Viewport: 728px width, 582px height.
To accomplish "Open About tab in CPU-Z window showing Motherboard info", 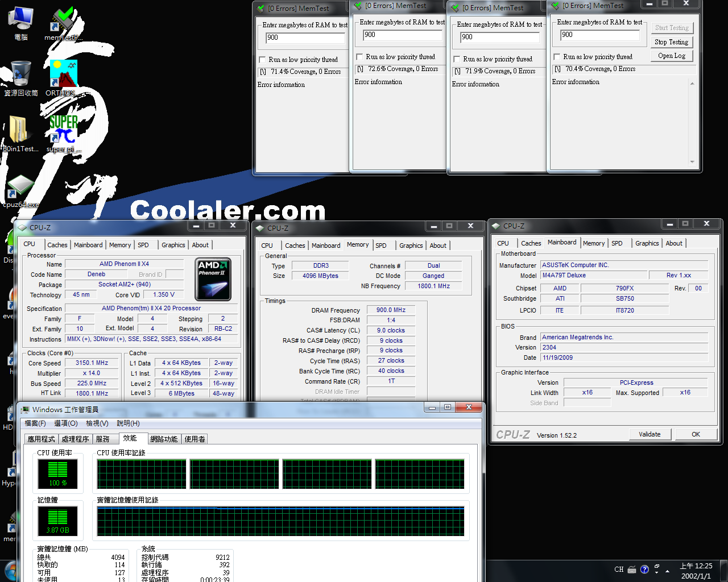I will (674, 243).
